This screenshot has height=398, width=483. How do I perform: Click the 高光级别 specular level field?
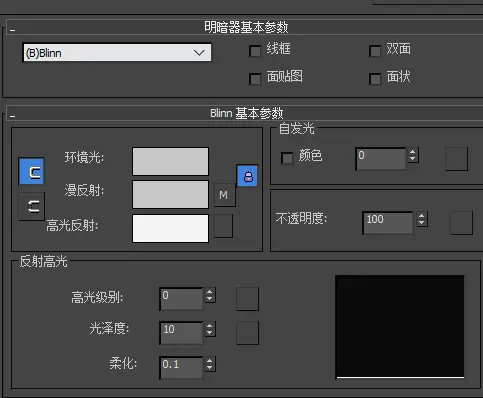[181, 299]
